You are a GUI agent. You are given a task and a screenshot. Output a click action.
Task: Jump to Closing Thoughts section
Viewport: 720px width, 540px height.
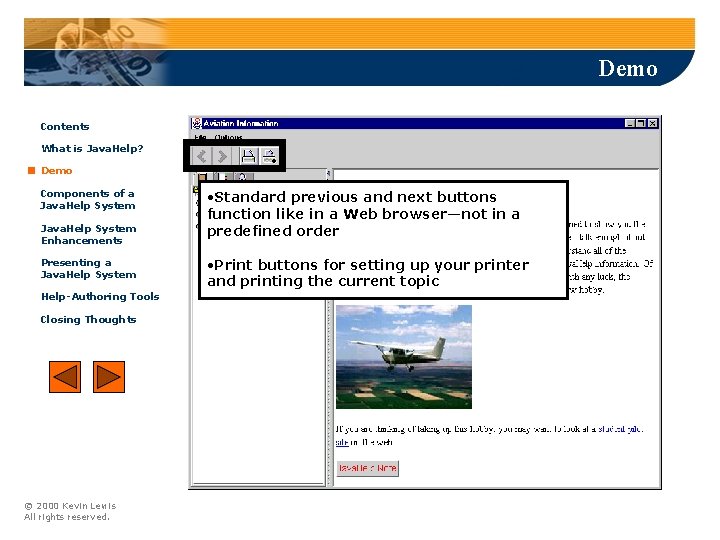(88, 320)
